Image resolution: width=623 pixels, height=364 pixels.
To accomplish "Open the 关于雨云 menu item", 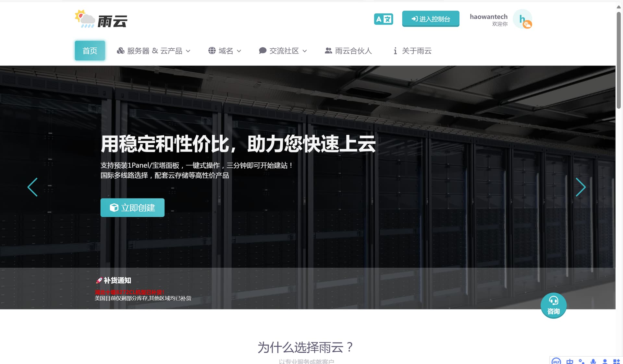I will 412,51.
